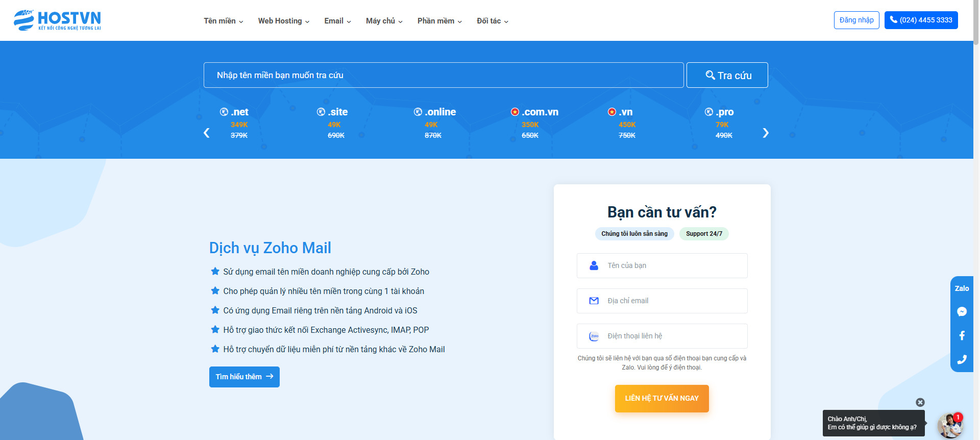Click LIÊN HỆ TƯ VẤN NGAY button

tap(662, 398)
